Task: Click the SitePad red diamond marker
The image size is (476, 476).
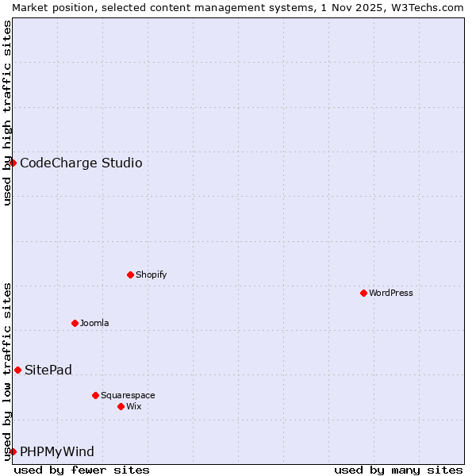Action: coord(17,370)
